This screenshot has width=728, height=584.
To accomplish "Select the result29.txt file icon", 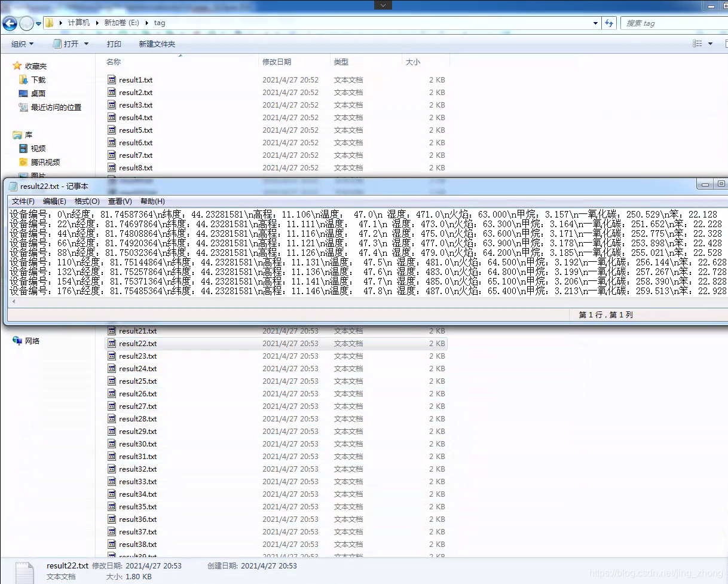I will 112,431.
